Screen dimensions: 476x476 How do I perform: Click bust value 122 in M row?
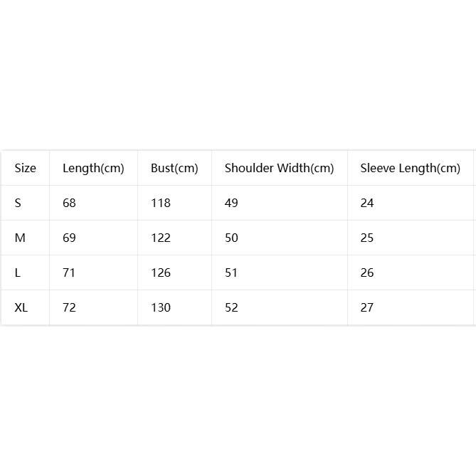pos(161,238)
